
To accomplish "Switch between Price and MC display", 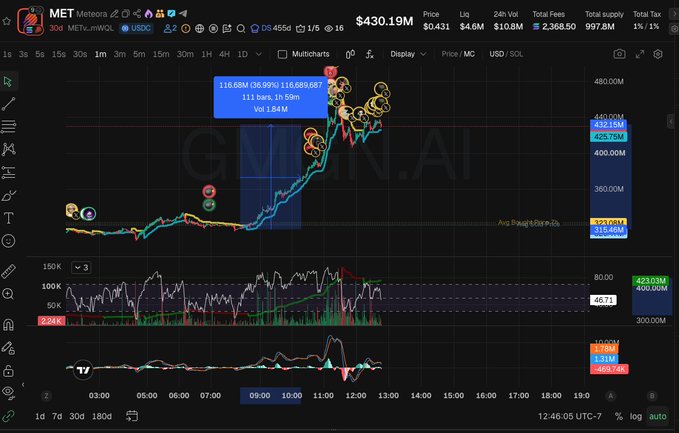I will click(458, 54).
